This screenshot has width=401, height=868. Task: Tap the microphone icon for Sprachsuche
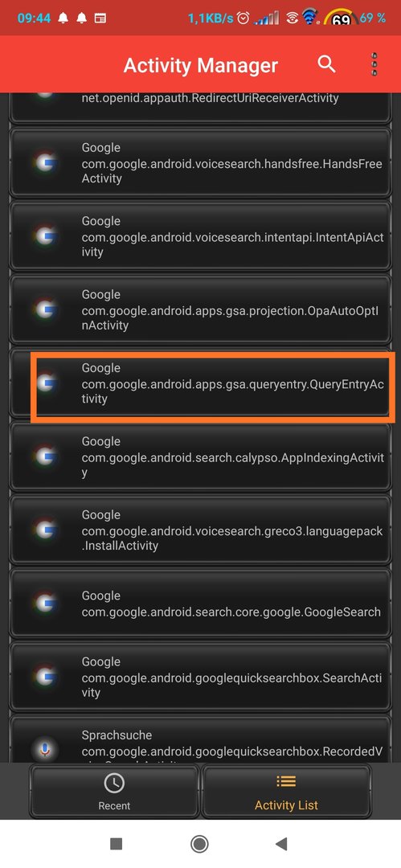click(x=45, y=748)
